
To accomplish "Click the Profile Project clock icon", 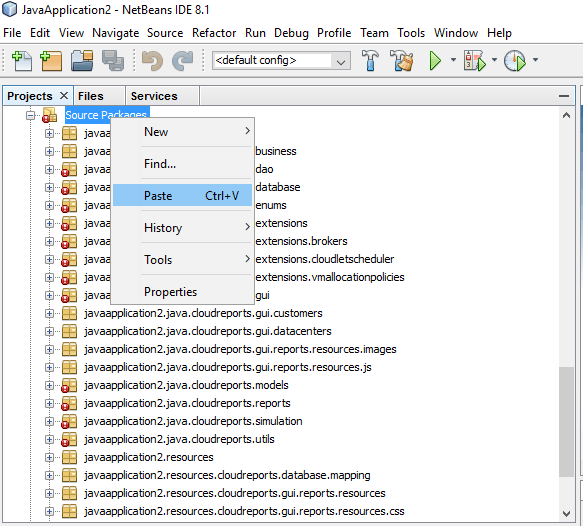I will pyautogui.click(x=515, y=61).
